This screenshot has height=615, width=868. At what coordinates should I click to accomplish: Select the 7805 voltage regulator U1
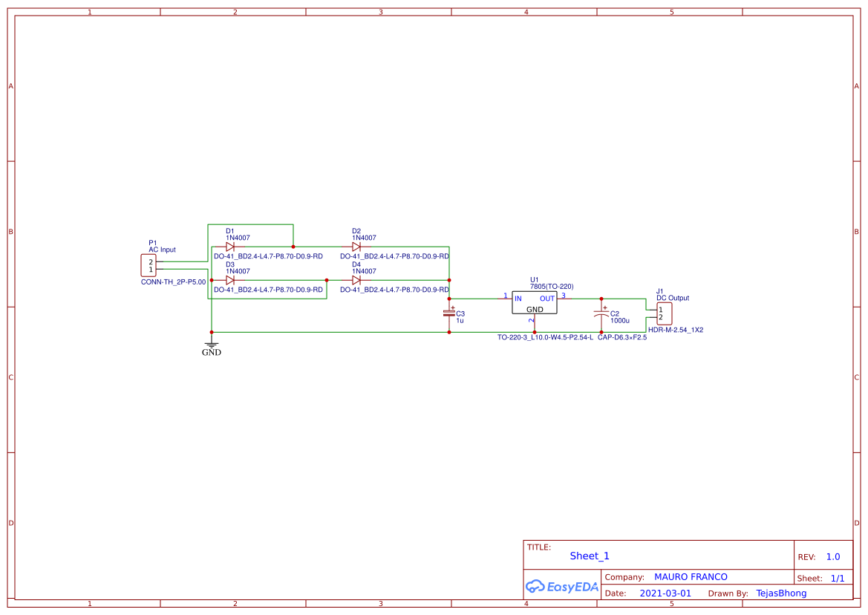point(535,303)
